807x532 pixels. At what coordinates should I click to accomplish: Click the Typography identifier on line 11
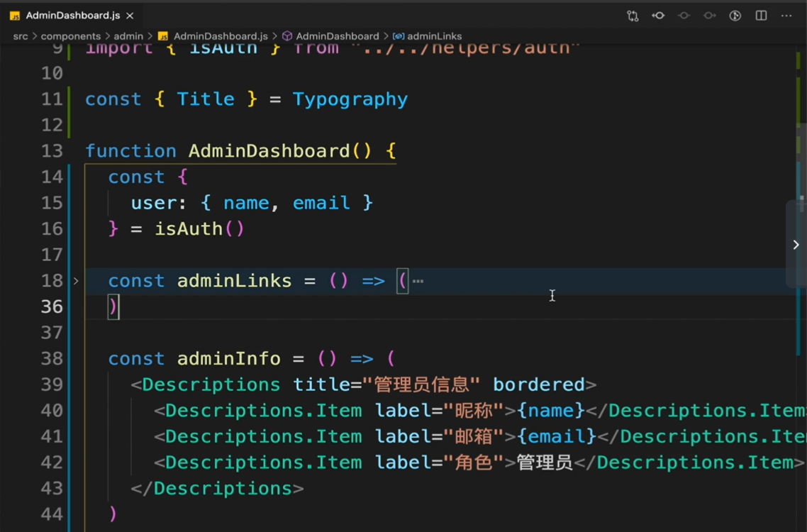(x=350, y=99)
